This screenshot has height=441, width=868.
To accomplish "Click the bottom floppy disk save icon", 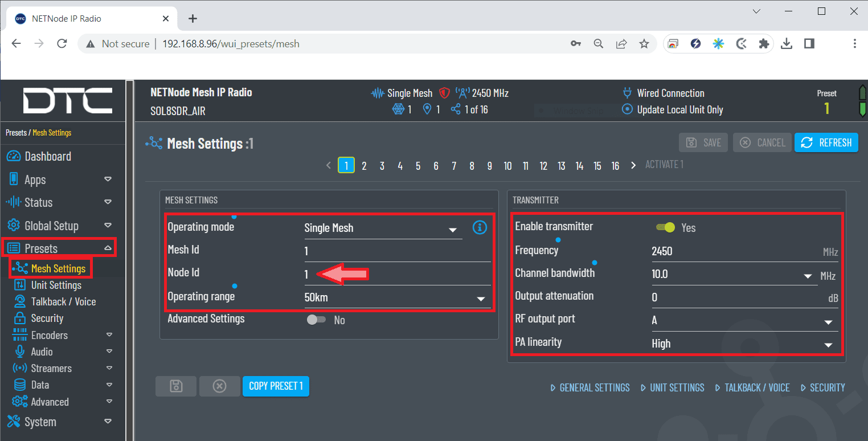I will [176, 386].
